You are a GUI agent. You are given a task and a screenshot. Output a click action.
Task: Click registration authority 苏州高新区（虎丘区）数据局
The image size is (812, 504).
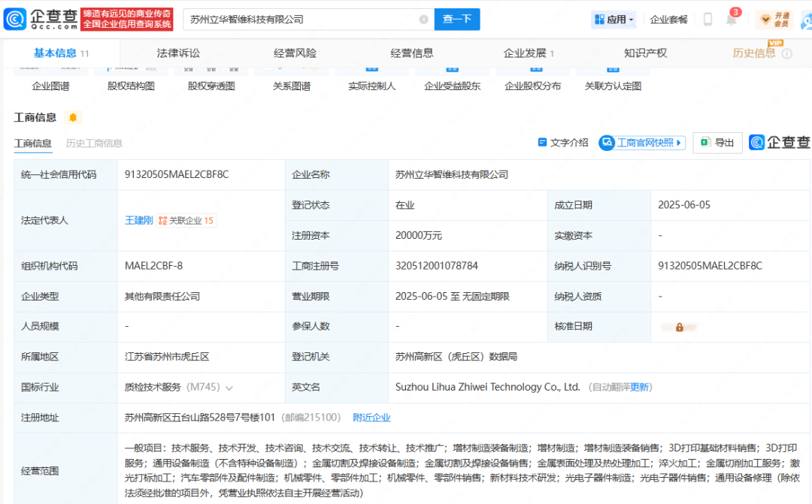pos(456,357)
